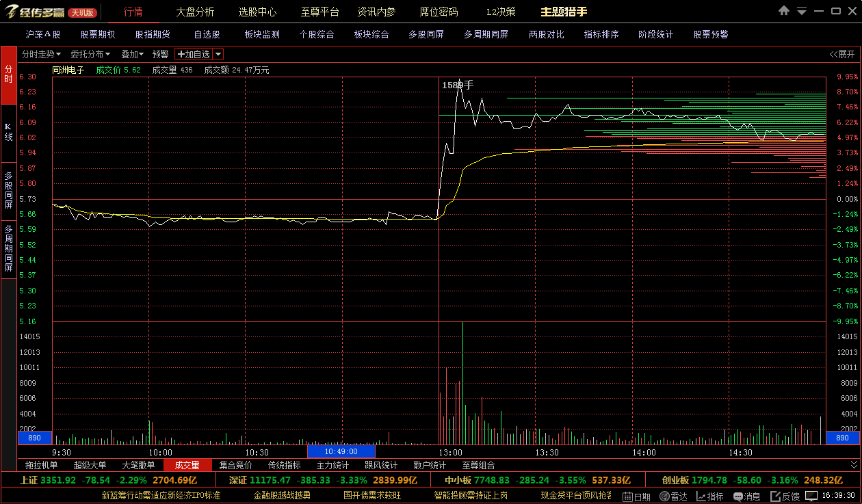Open 两股对比 comparison
Screen dimensions: 862x504
[547, 34]
